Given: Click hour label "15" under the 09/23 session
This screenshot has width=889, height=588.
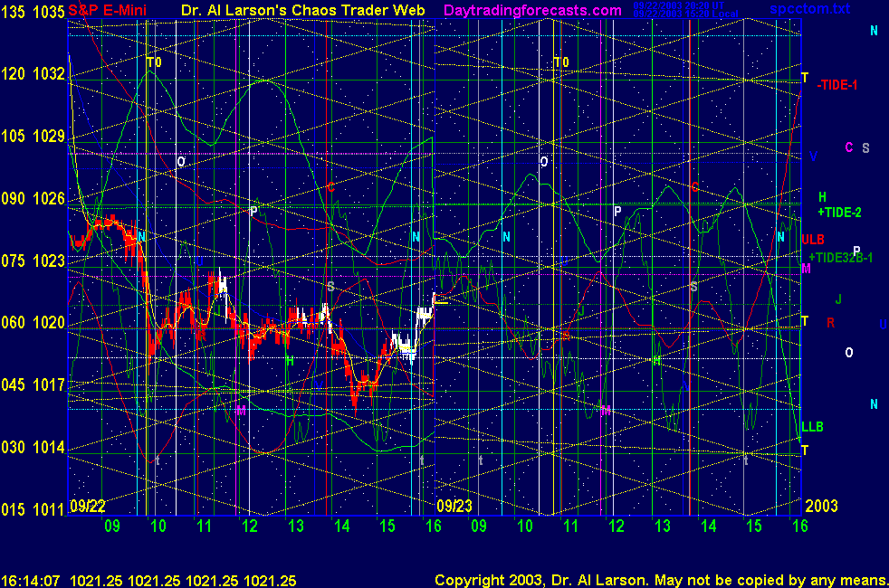Looking at the screenshot, I should coord(754,526).
